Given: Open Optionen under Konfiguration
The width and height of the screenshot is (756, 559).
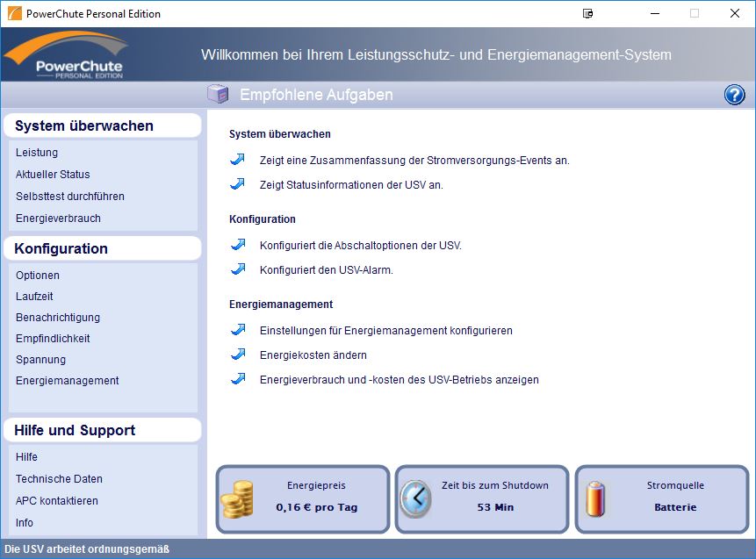Looking at the screenshot, I should 38,276.
